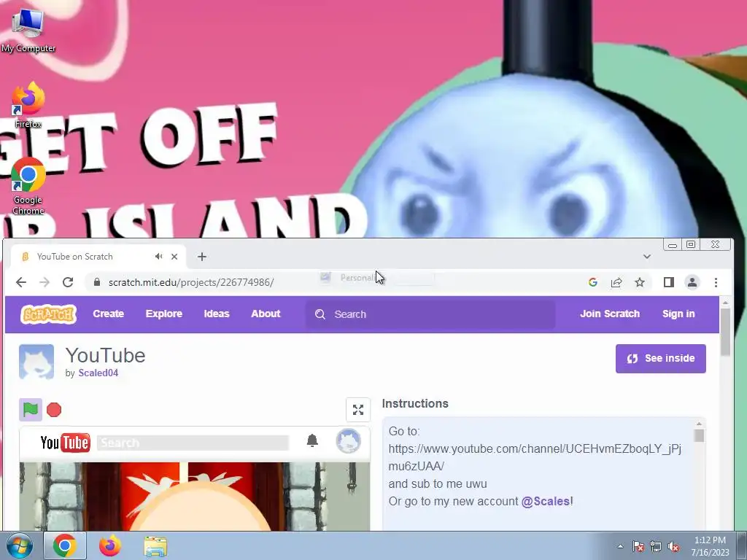
Task: Share this page icon
Action: point(616,282)
